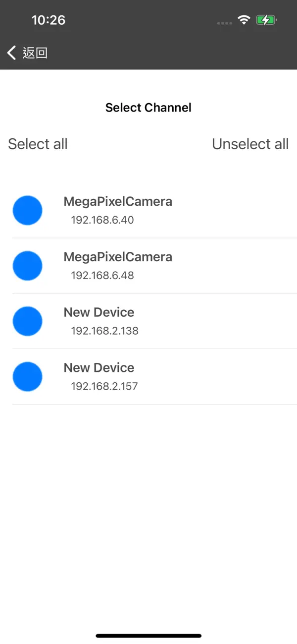Screen dimensions: 297x644
Task: Tap the home indicator bar at bottom
Action: (x=148, y=636)
